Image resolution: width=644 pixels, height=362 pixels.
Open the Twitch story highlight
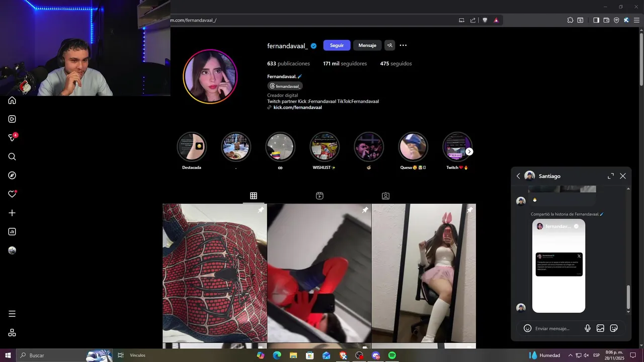coord(457,147)
